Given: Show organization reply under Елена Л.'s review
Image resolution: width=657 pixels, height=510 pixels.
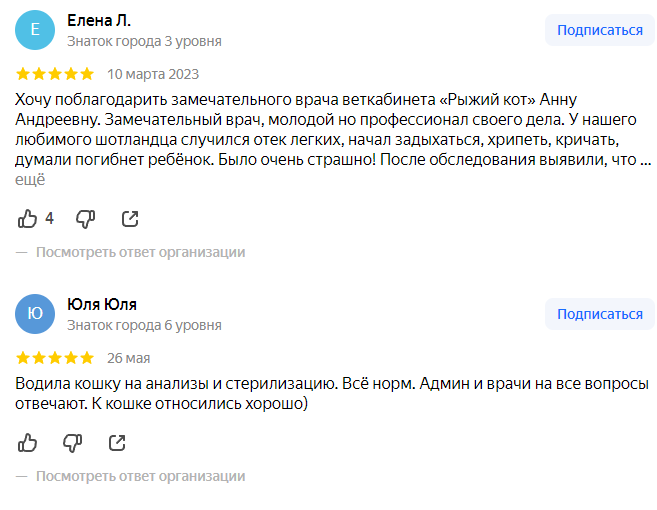Looking at the screenshot, I should click(140, 252).
